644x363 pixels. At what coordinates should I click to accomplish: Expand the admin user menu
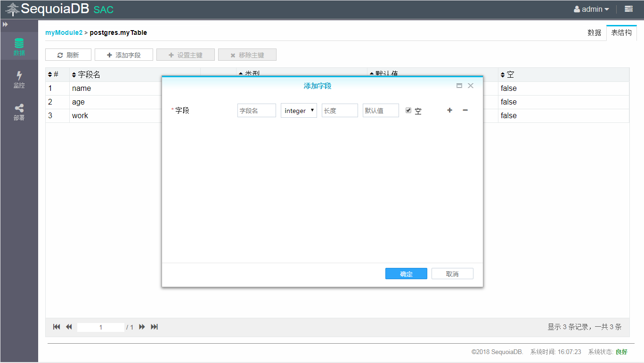click(592, 9)
